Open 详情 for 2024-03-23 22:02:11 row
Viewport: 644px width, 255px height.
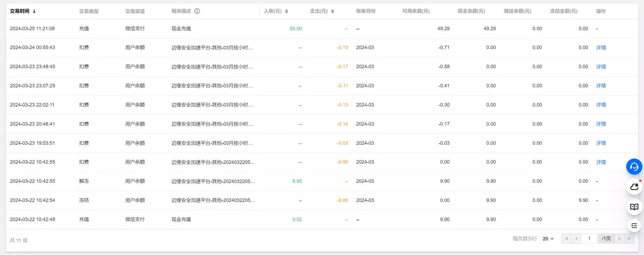[601, 105]
